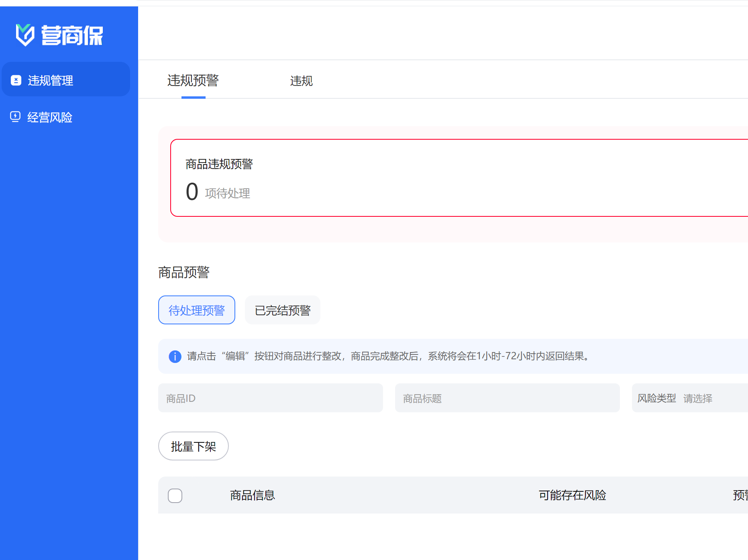Go to 经营风险 menu label in sidebar
This screenshot has width=748, height=560.
(x=50, y=117)
